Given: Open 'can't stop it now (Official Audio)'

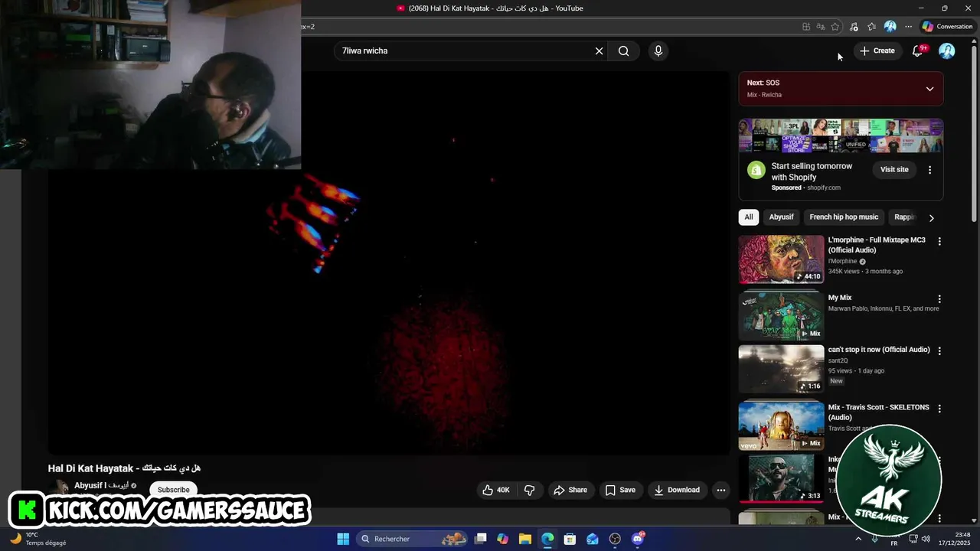Looking at the screenshot, I should [x=879, y=350].
